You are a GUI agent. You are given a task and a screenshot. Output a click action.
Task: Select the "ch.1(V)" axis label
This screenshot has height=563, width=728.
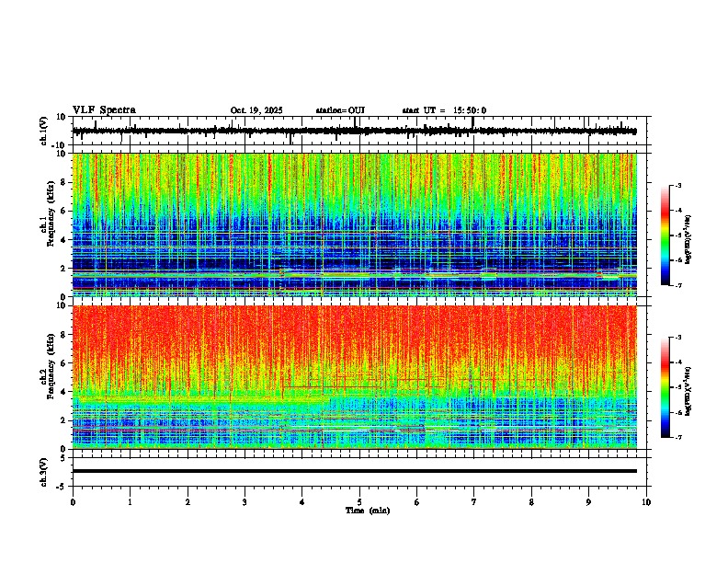coord(44,131)
